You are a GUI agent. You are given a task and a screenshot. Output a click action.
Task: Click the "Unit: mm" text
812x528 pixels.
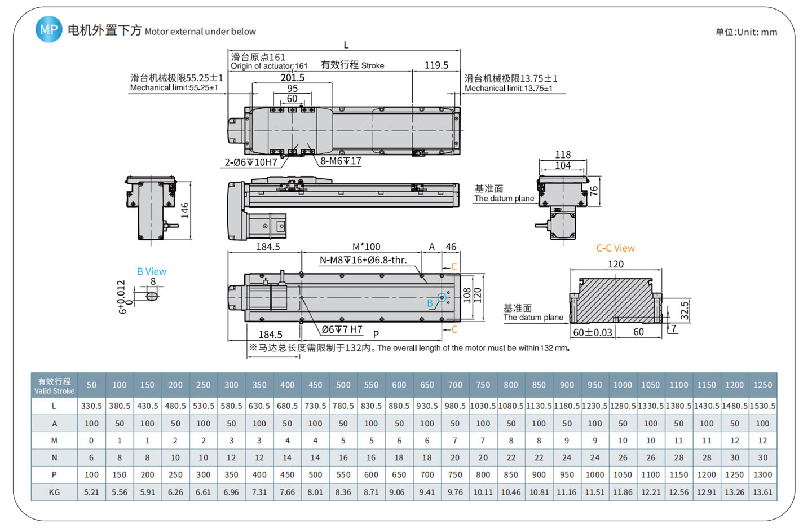point(746,32)
